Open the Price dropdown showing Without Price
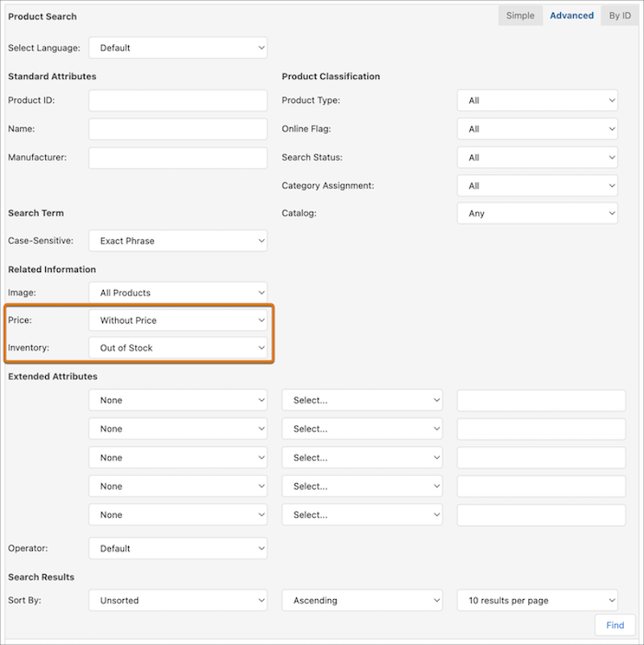This screenshot has width=644, height=645. click(x=178, y=320)
